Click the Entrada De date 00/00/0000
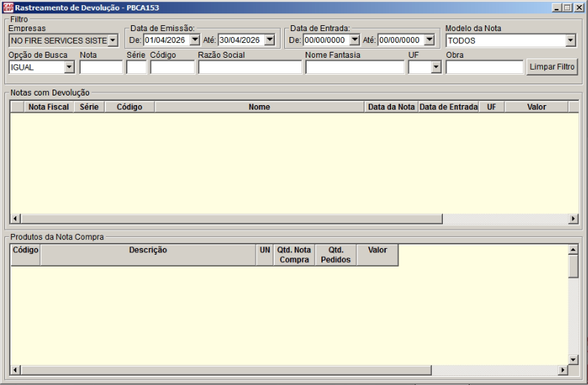The height and width of the screenshot is (385, 588). click(327, 40)
